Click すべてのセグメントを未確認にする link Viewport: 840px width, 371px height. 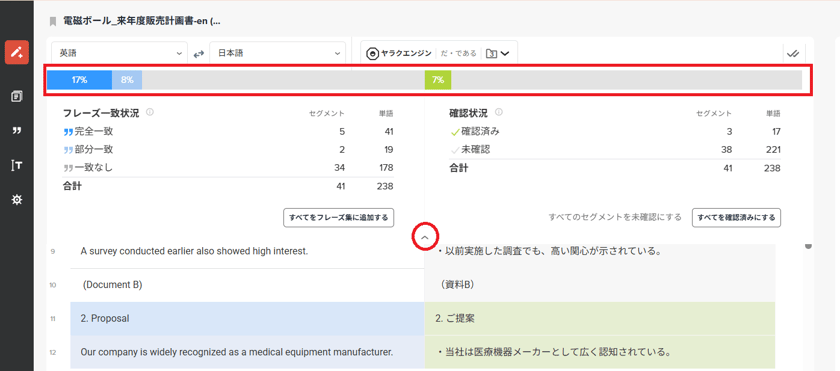(x=615, y=217)
